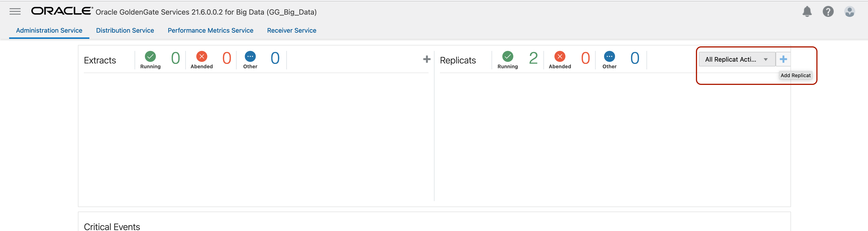Switch to the Administration Service tab
868x231 pixels.
coord(49,31)
